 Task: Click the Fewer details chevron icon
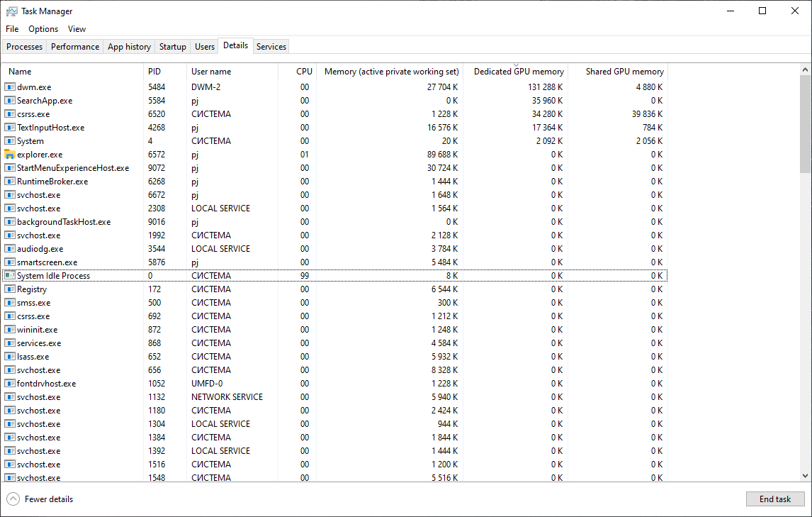coord(13,499)
